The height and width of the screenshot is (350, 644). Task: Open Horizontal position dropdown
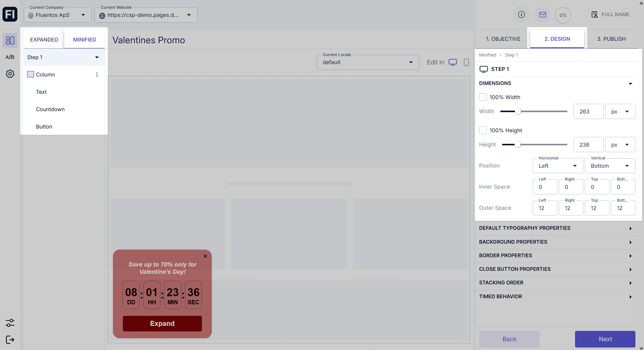557,166
